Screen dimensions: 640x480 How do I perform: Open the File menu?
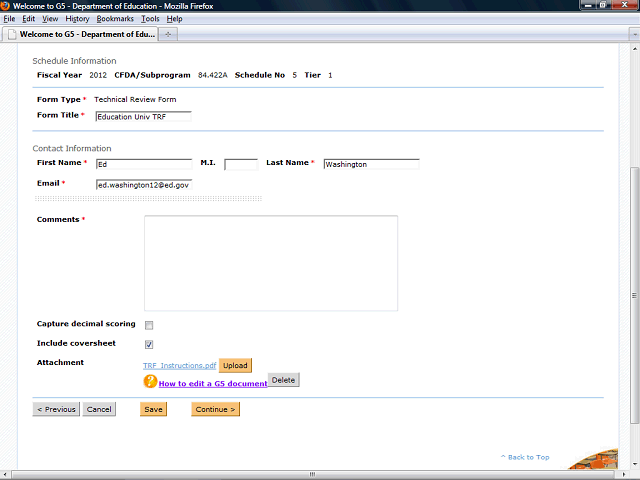(x=9, y=19)
